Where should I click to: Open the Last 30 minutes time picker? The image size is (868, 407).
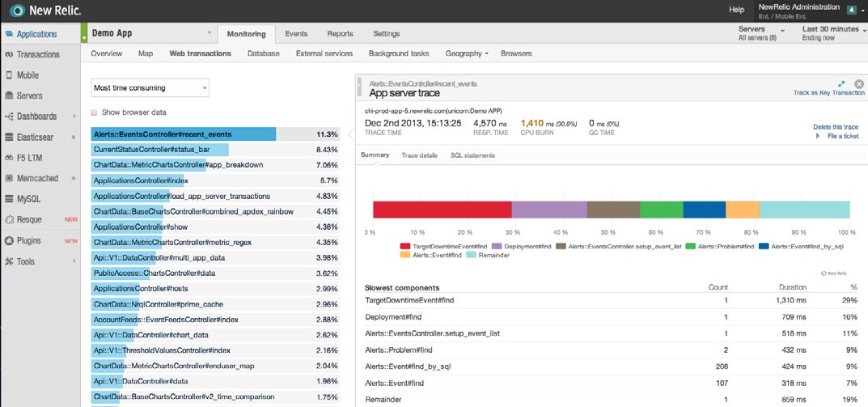834,33
